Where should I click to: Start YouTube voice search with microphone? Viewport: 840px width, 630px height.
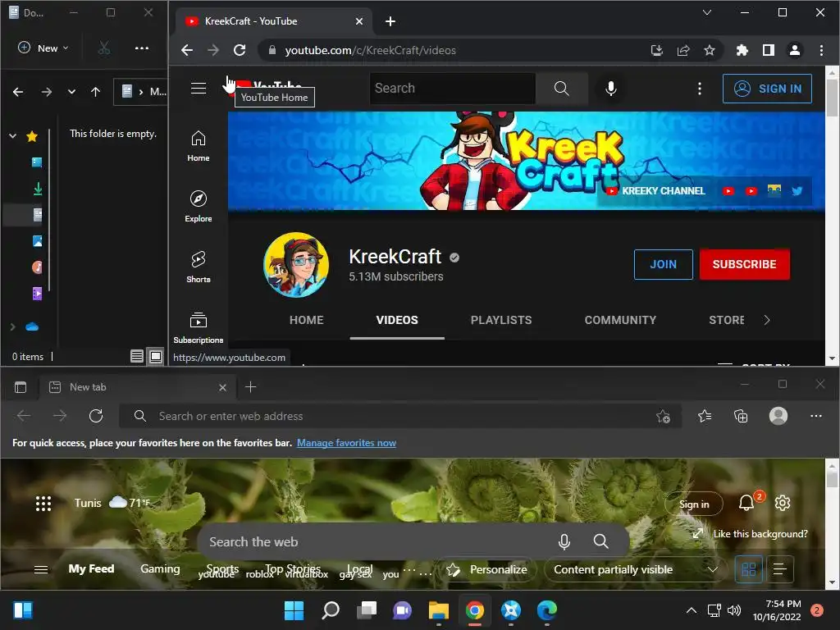click(610, 89)
